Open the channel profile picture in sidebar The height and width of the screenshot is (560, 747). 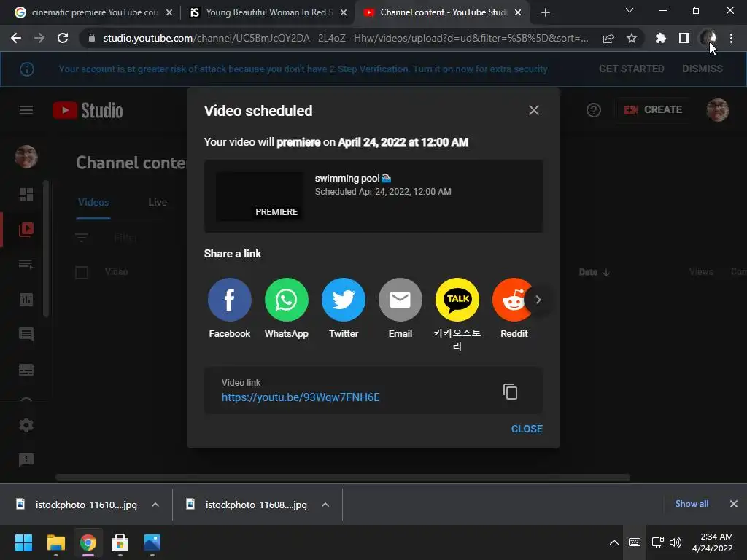coord(26,157)
